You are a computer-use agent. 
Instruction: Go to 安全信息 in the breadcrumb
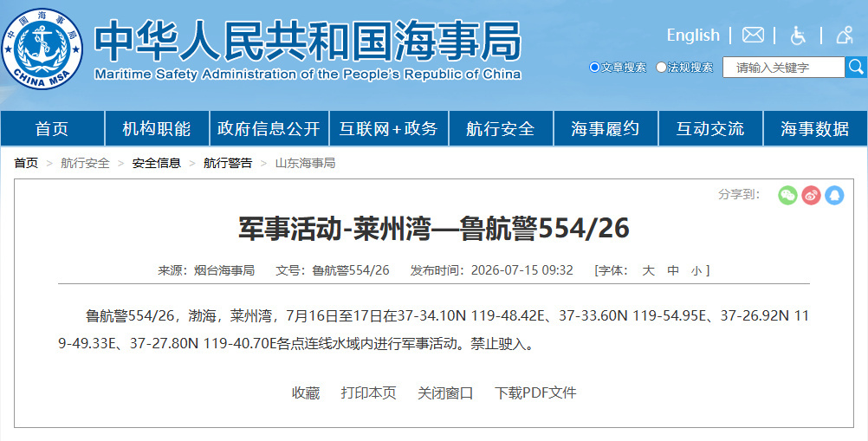point(157,163)
